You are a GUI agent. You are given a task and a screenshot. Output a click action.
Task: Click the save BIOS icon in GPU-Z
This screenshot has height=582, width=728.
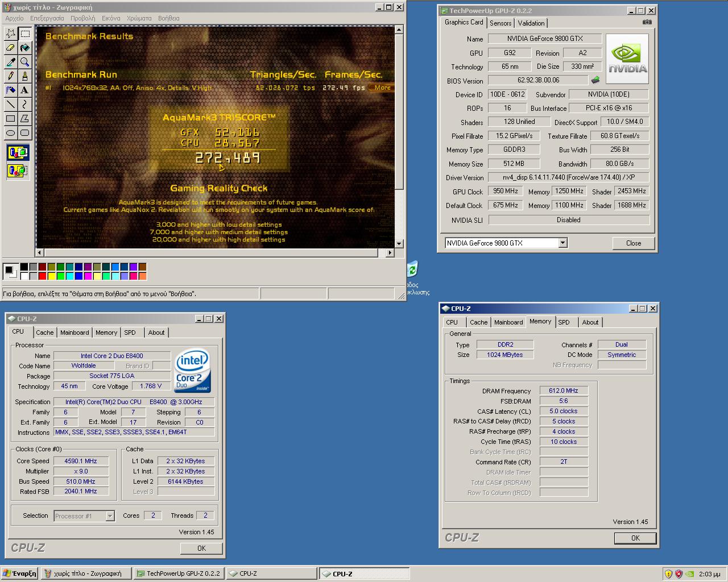coord(596,80)
